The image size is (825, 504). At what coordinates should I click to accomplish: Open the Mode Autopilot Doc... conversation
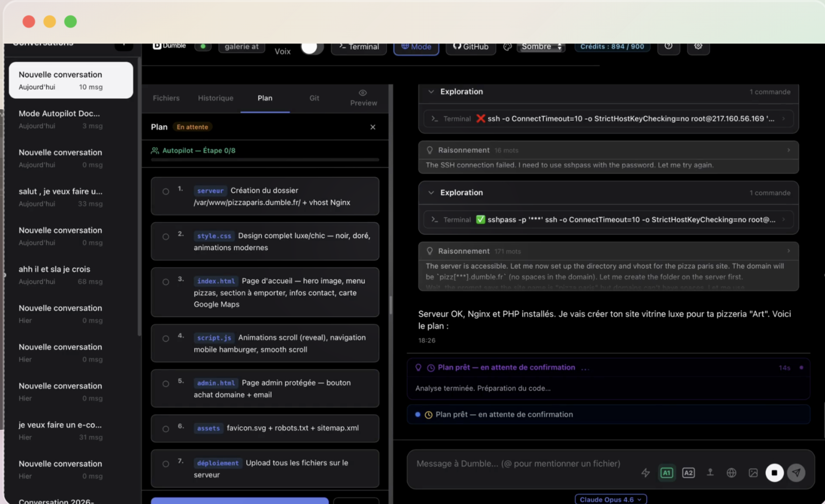click(71, 119)
